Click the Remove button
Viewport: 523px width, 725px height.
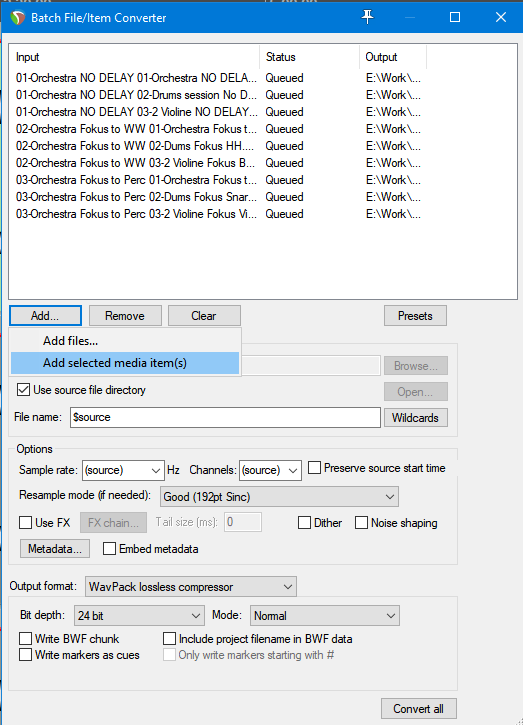tap(125, 316)
